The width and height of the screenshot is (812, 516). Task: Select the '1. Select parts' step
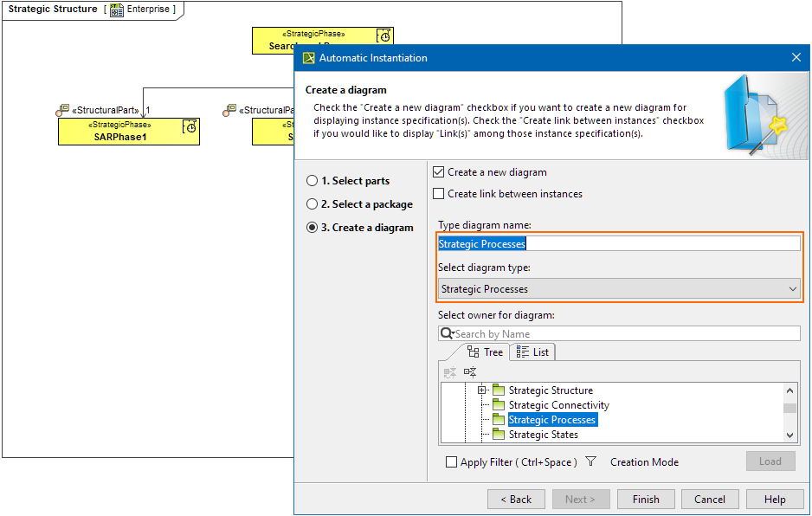click(312, 181)
